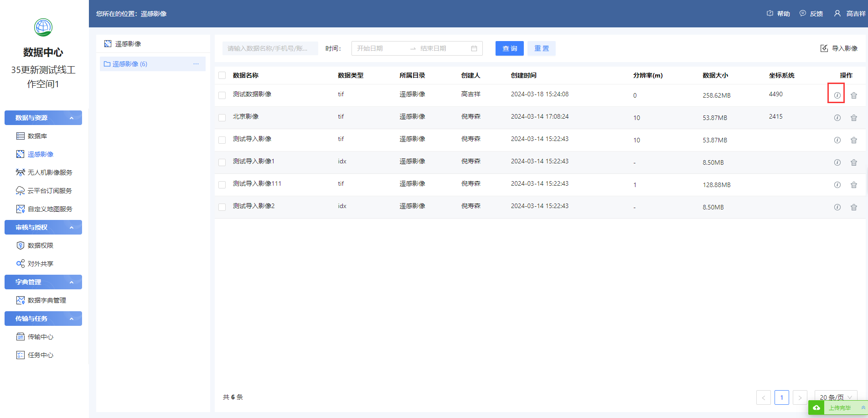Click the 128.88MB size value
Image resolution: width=868 pixels, height=418 pixels.
717,185
